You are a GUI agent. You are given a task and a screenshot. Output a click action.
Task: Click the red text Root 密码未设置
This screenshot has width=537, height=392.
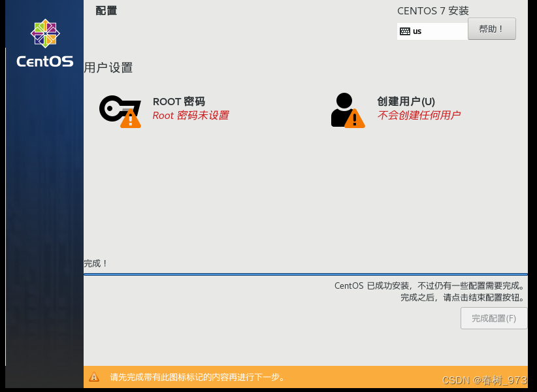[x=191, y=116]
